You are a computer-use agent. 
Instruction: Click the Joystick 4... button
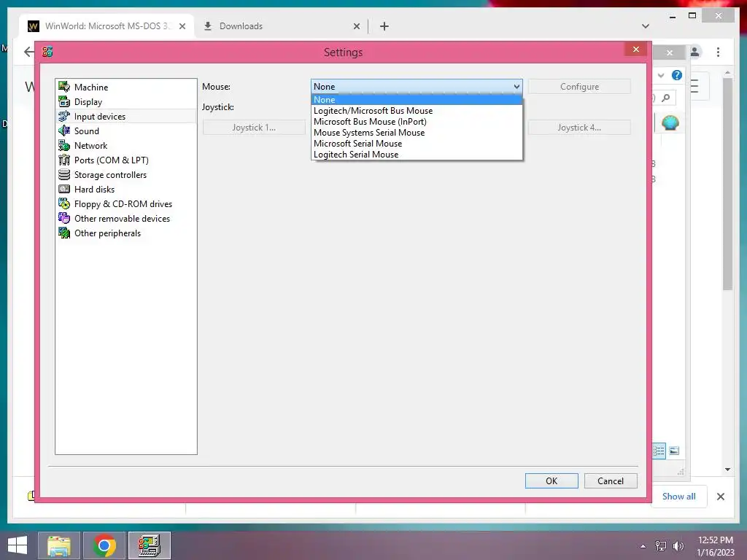coord(579,127)
